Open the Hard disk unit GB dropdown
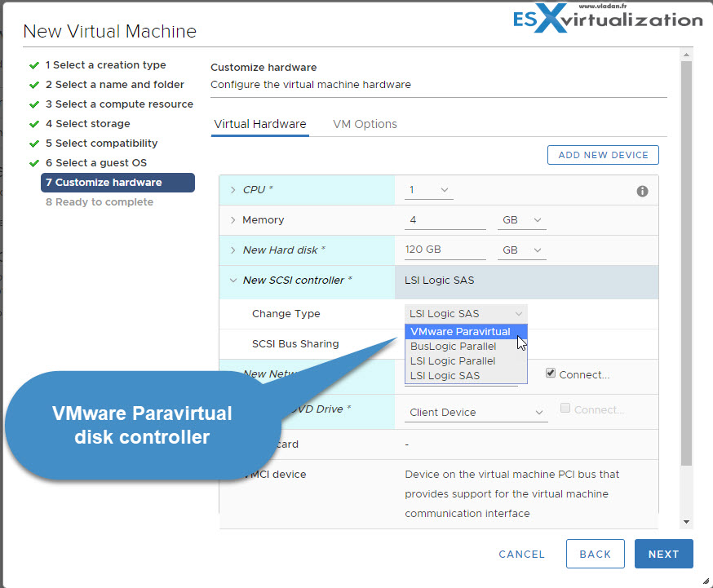This screenshot has width=713, height=588. [x=521, y=250]
